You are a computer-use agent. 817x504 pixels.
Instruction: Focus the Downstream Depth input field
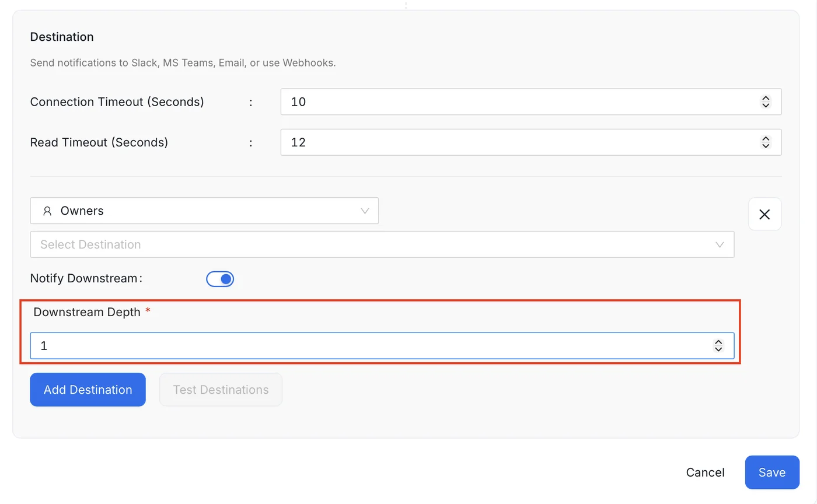pos(382,346)
